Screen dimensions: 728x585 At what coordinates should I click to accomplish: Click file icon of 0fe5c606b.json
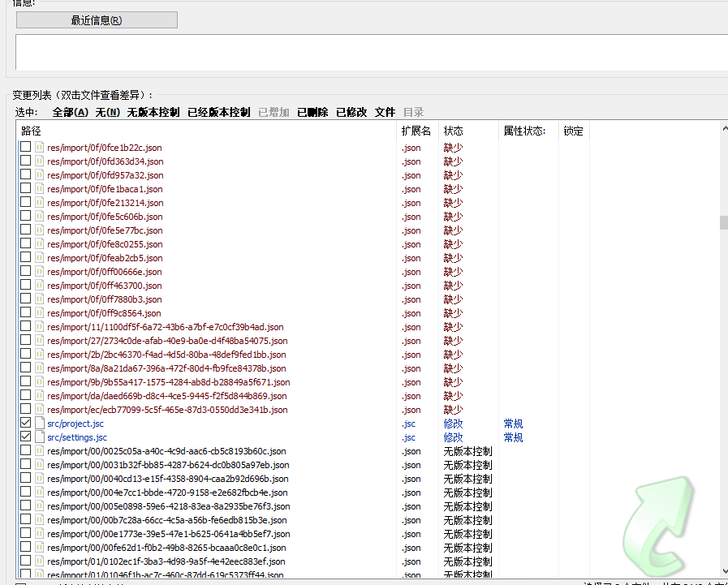click(x=40, y=216)
